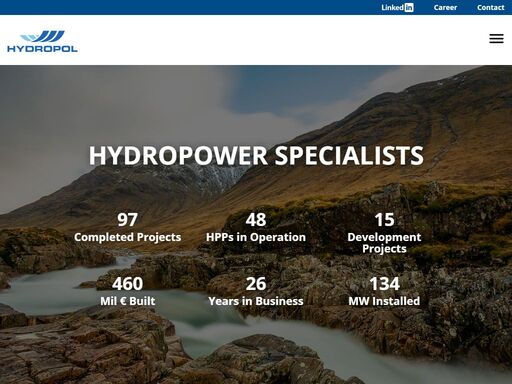This screenshot has height=384, width=512.
Task: Click the 134 MW number
Action: pos(384,284)
